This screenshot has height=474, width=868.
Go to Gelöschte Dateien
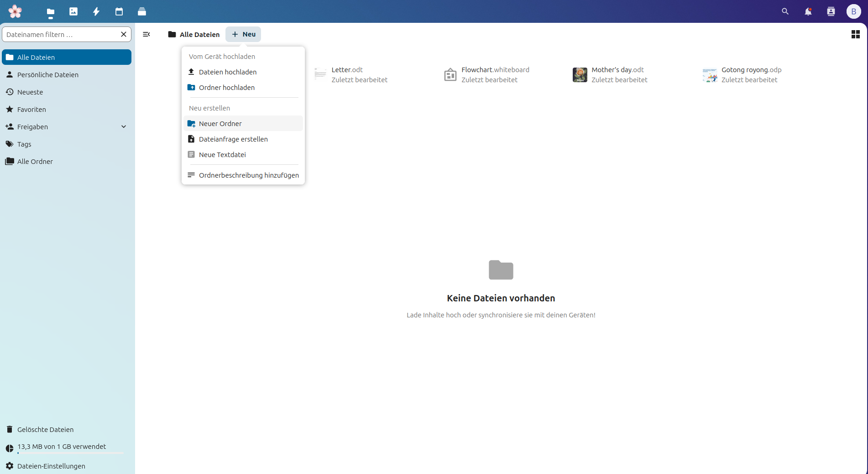pyautogui.click(x=45, y=429)
